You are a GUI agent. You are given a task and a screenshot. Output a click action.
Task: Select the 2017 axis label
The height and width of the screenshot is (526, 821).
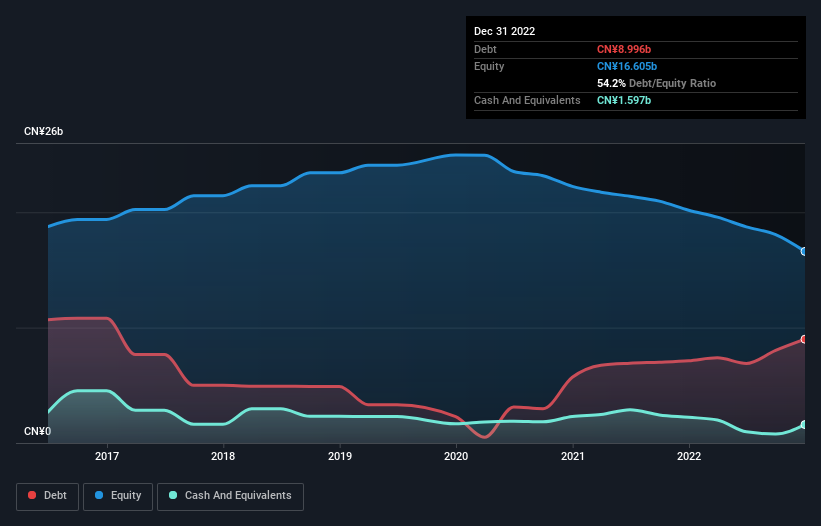(x=107, y=456)
